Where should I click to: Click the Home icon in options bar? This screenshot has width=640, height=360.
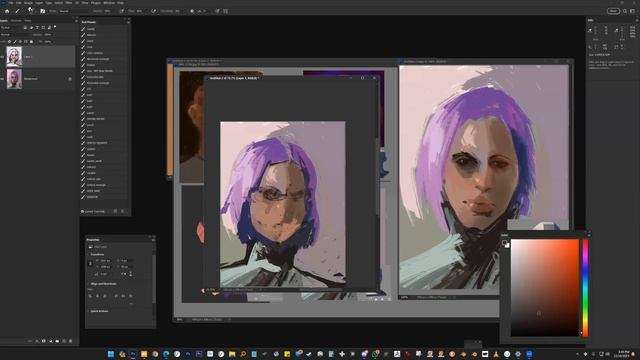click(7, 11)
